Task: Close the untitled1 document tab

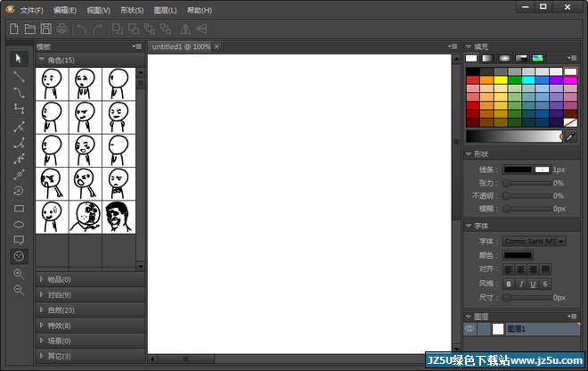Action: tap(216, 46)
